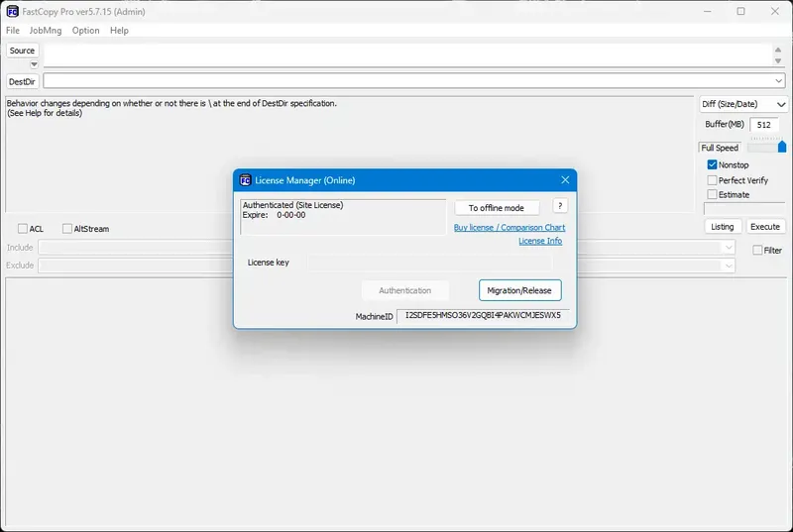This screenshot has width=793, height=532.
Task: Uncheck the Nonstop checkbox
Action: point(712,164)
